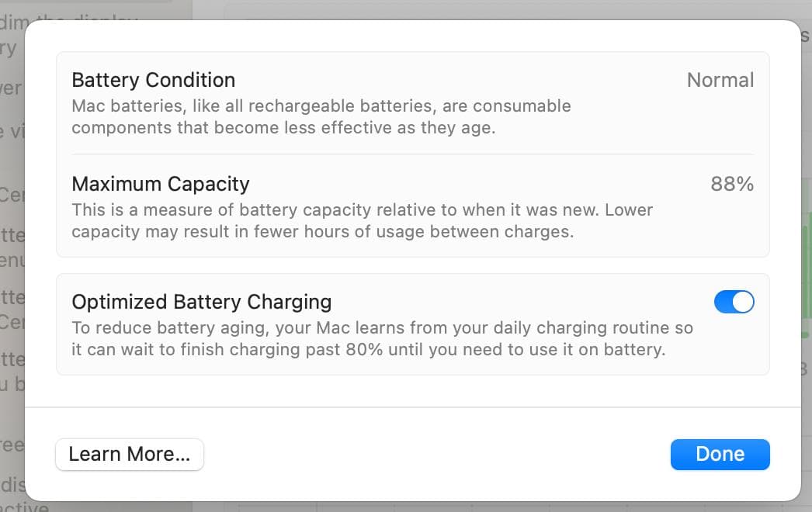Click empty footer space between the two buttons
The height and width of the screenshot is (512, 812).
point(435,455)
